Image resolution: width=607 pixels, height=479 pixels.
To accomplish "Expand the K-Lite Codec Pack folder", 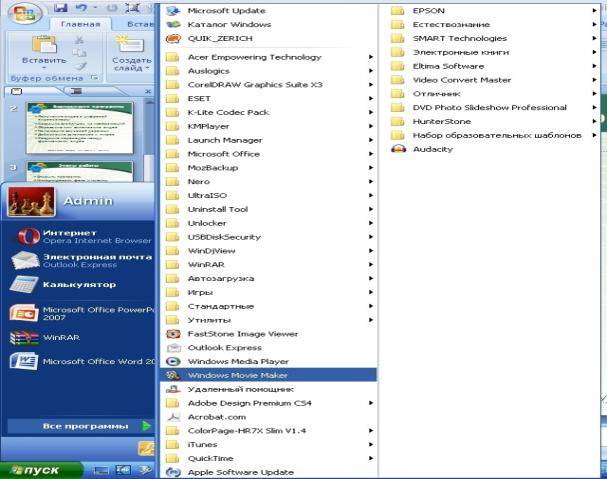I will coord(268,112).
